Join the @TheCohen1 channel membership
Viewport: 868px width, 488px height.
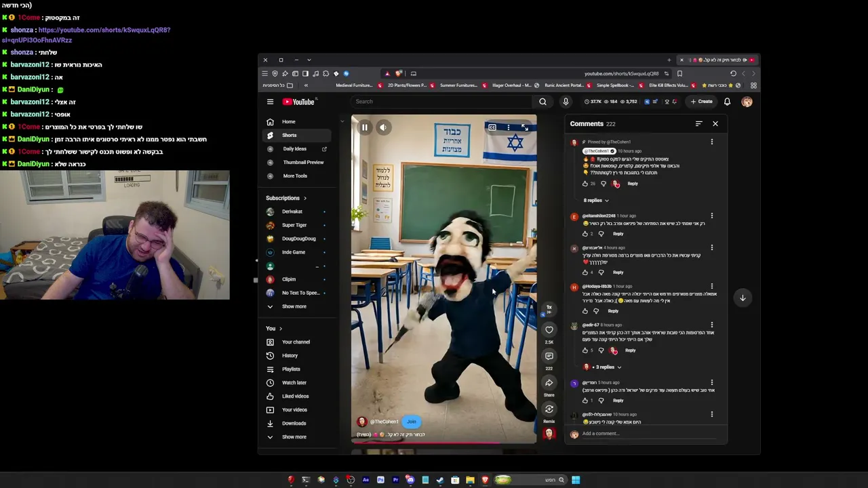pyautogui.click(x=412, y=422)
